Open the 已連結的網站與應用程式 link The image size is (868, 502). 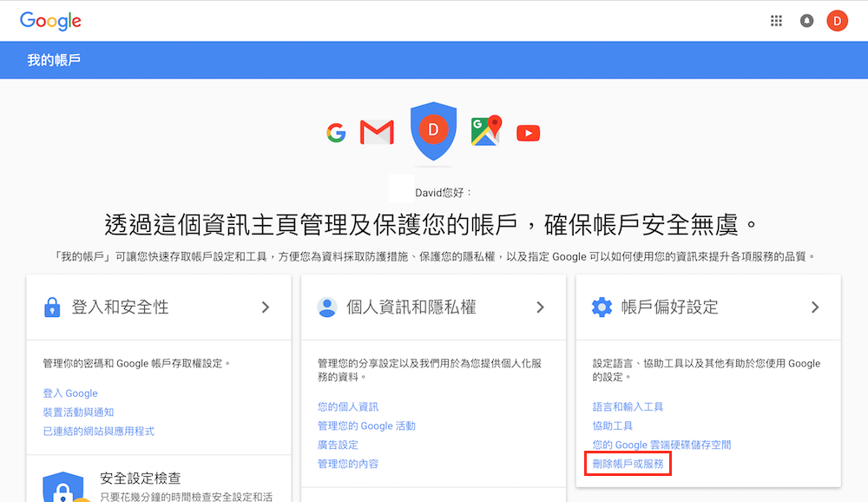(x=99, y=431)
